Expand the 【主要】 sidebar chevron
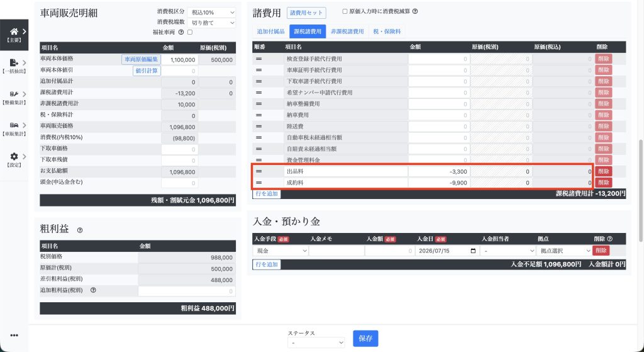Image resolution: width=644 pixels, height=352 pixels. click(x=25, y=31)
